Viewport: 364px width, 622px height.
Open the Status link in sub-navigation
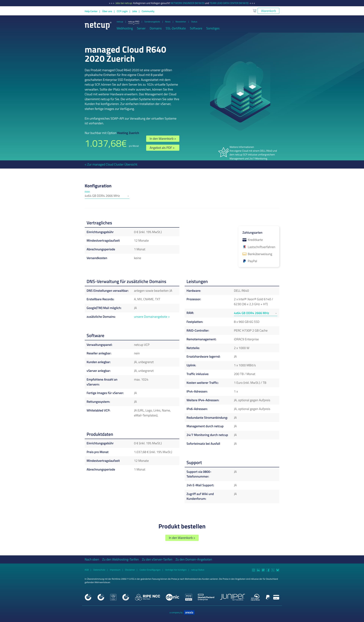click(194, 22)
